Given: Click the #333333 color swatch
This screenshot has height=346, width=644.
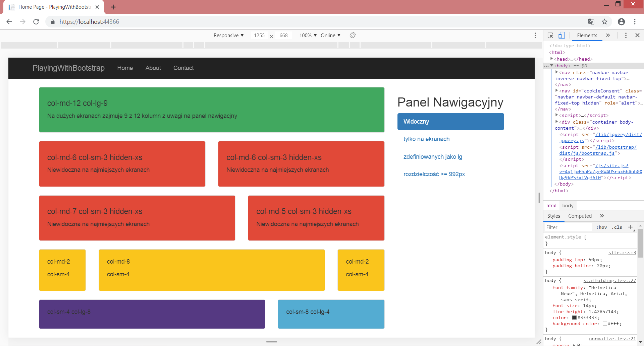Looking at the screenshot, I should click(x=574, y=318).
